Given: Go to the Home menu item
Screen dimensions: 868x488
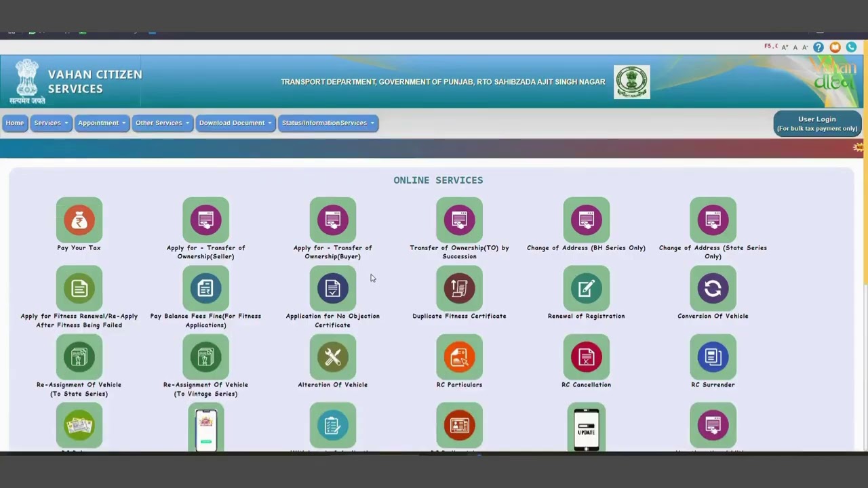Looking at the screenshot, I should click(x=15, y=123).
